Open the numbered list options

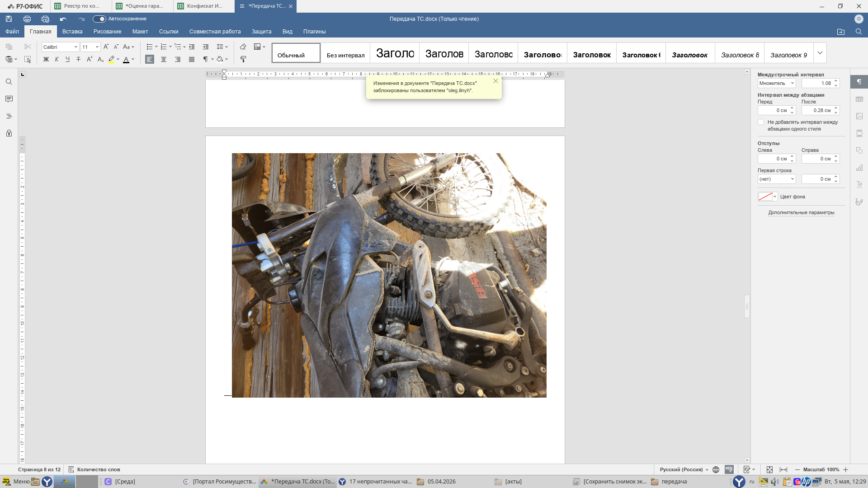(x=170, y=47)
